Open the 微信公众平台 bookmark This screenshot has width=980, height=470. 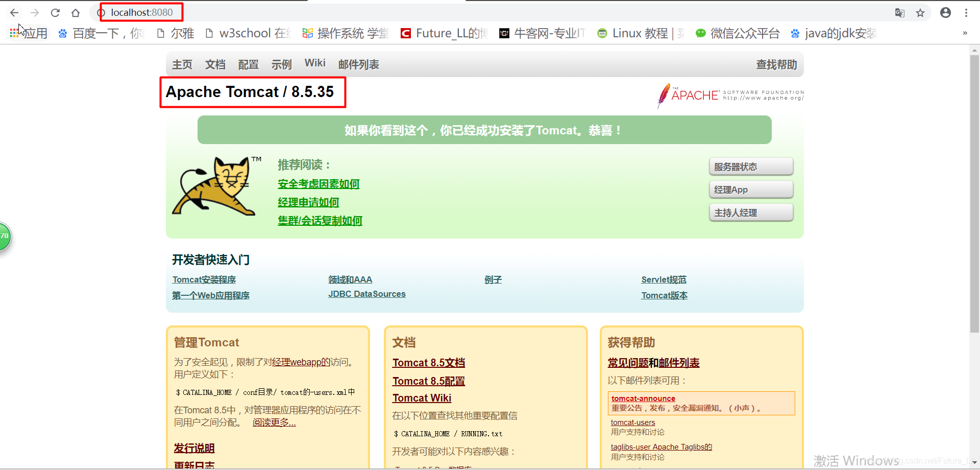(x=738, y=33)
